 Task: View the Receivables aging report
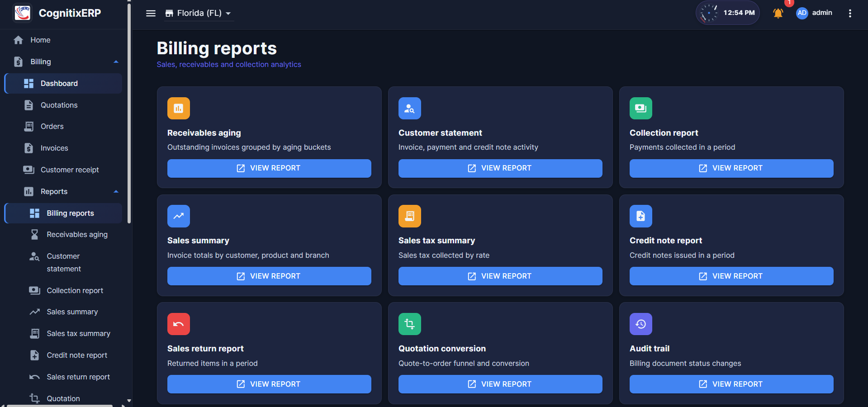point(269,168)
